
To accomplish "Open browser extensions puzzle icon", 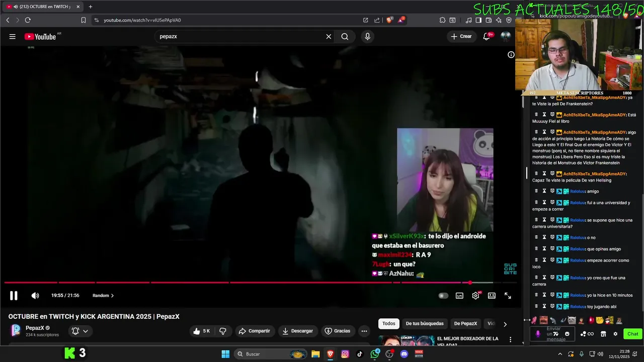I will [x=442, y=20].
